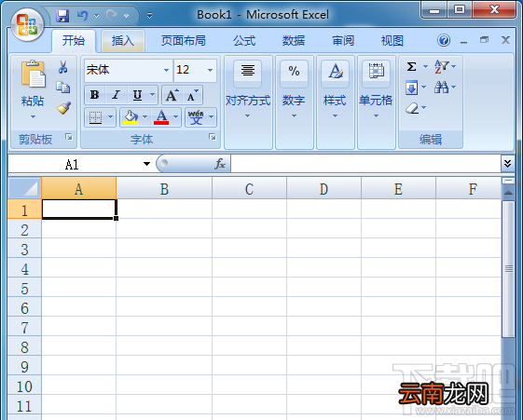Open the 页面布局 tab
Viewport: 523px width, 420px height.
(x=184, y=41)
